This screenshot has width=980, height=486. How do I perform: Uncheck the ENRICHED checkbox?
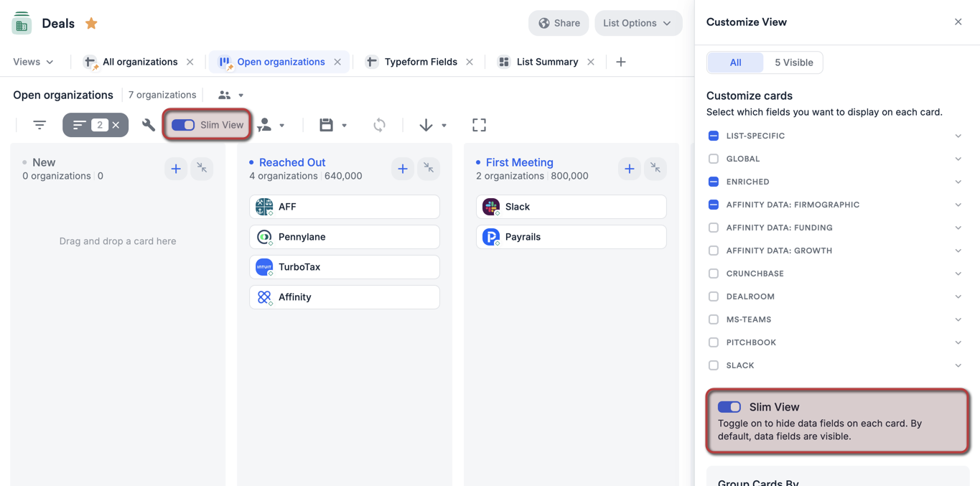713,181
